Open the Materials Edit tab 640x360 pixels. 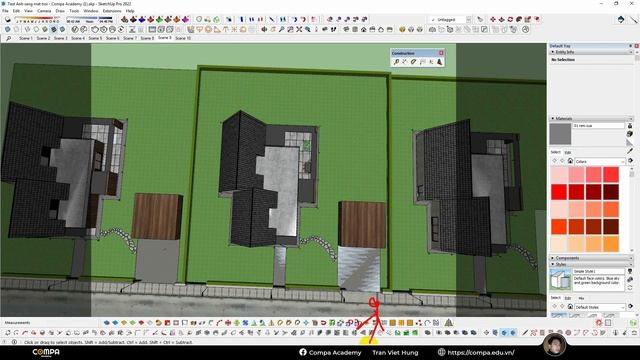(567, 152)
